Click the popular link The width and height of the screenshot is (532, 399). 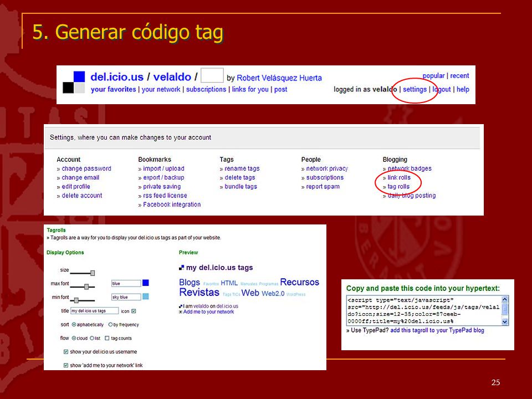click(x=433, y=76)
